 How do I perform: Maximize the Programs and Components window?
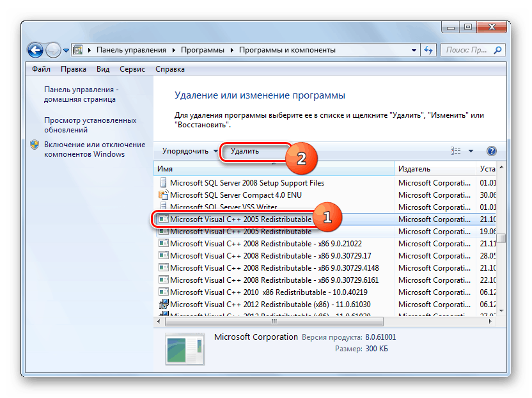coord(468,27)
